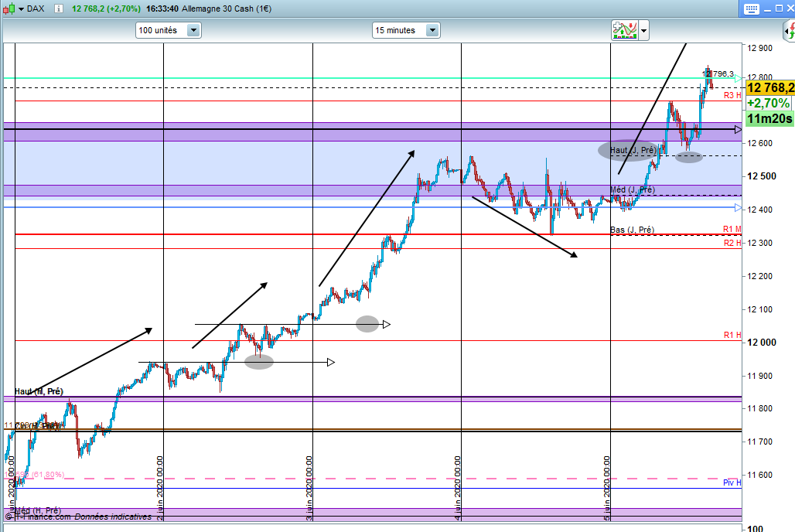
Task: Click the 'Piv H' pivot label
Action: [x=732, y=483]
